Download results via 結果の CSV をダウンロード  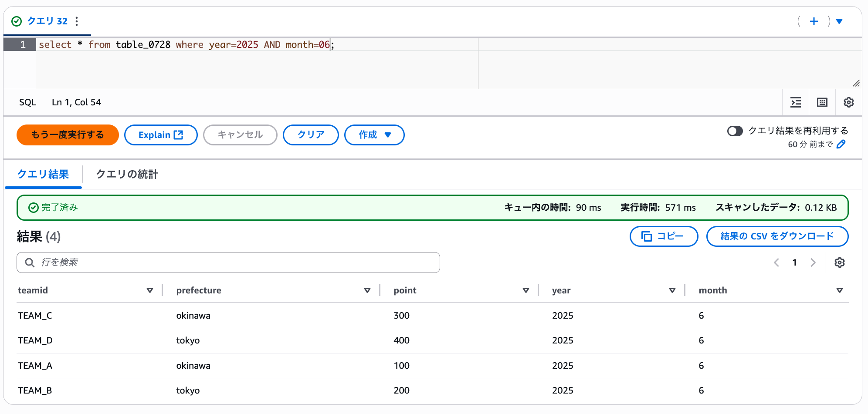777,236
